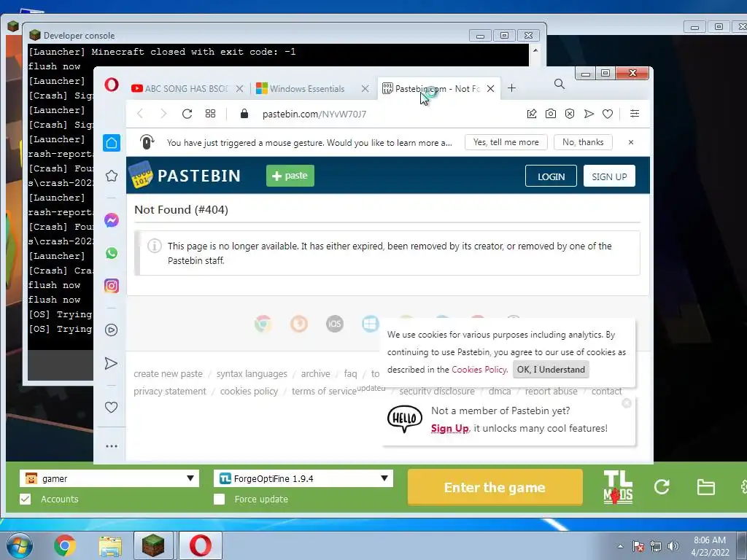Switch to ABC SONG HAS BSOD tab
The width and height of the screenshot is (747, 560).
tap(181, 88)
